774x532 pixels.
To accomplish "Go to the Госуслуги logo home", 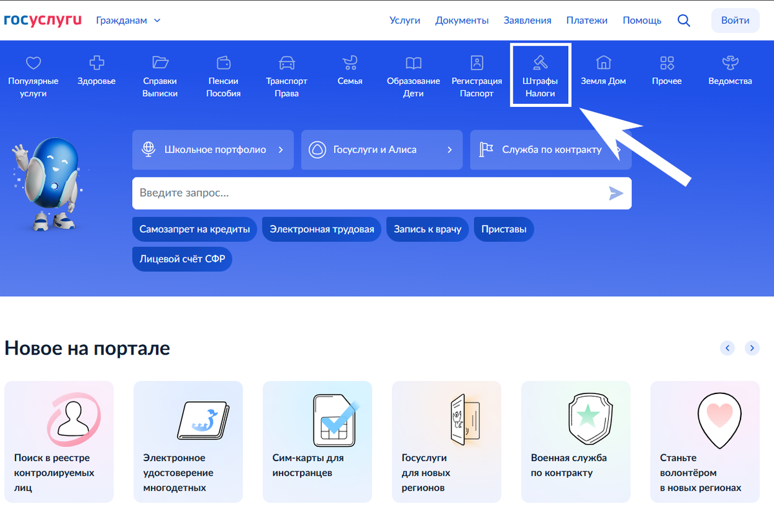I will coord(43,20).
